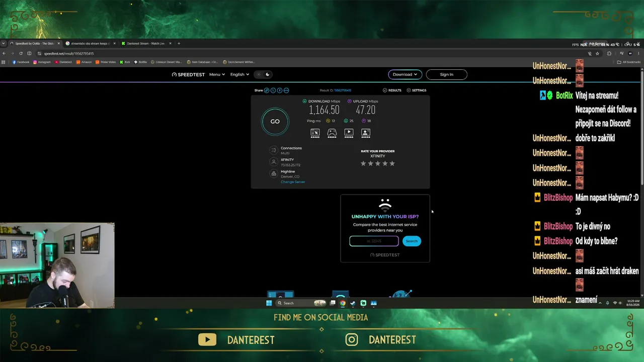
Task: Rate XFINITY with the first star
Action: [x=363, y=163]
